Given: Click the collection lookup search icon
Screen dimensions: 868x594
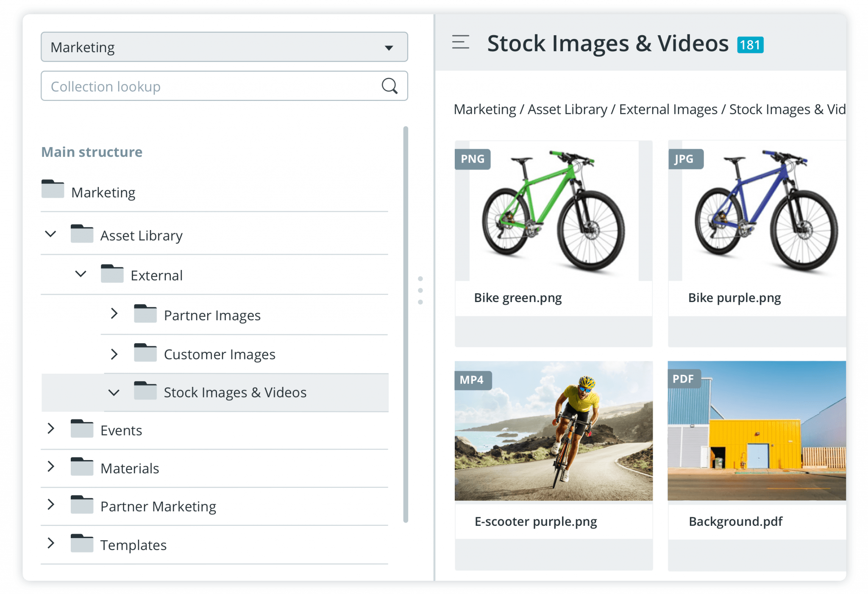Looking at the screenshot, I should 389,86.
